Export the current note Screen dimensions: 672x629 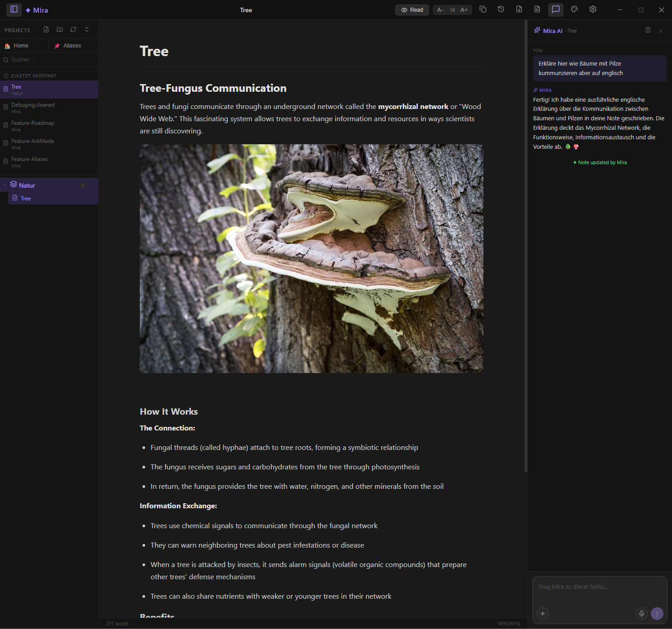point(519,9)
